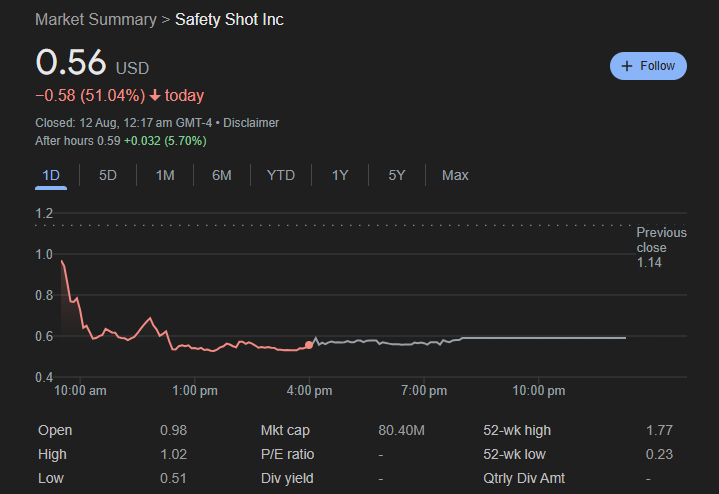Click the Follow button with plus icon

648,66
